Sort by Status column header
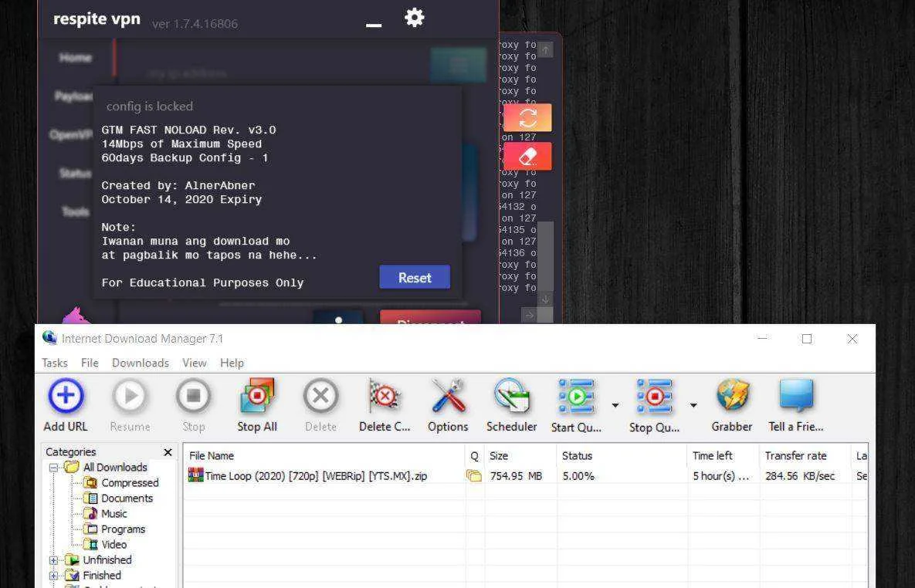Viewport: 915px width, 588px height. (x=622, y=456)
